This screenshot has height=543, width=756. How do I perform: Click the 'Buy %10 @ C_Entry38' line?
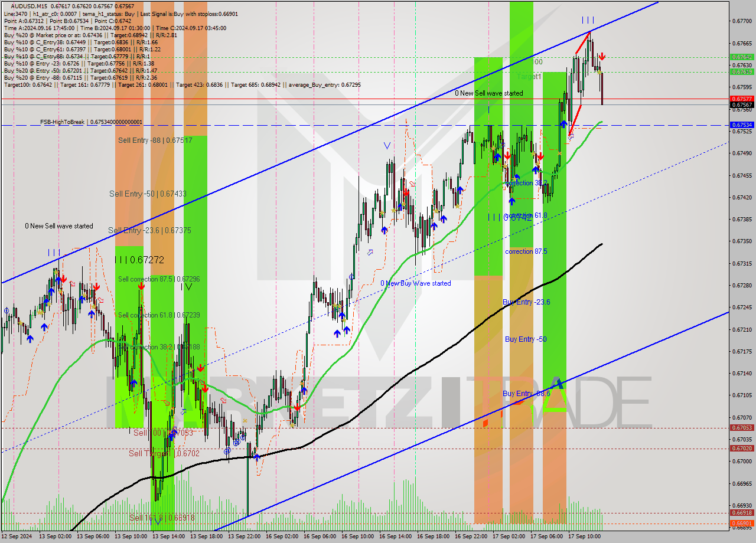point(80,42)
